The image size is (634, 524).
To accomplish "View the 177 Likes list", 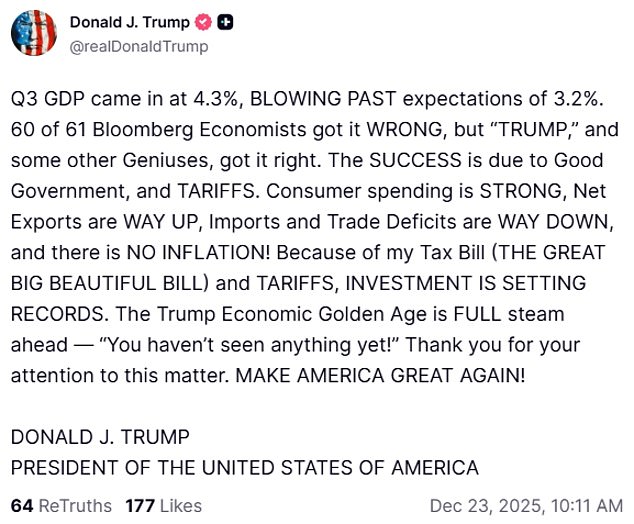I will coord(163,505).
